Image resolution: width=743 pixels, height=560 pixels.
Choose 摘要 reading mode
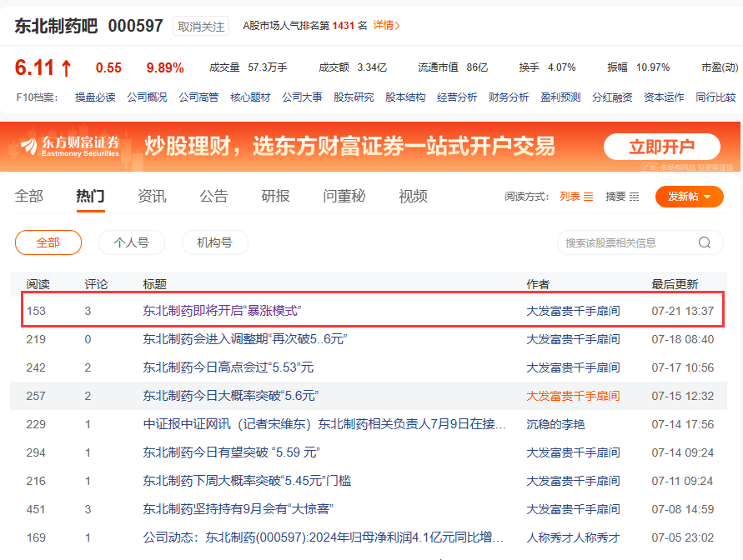(615, 197)
